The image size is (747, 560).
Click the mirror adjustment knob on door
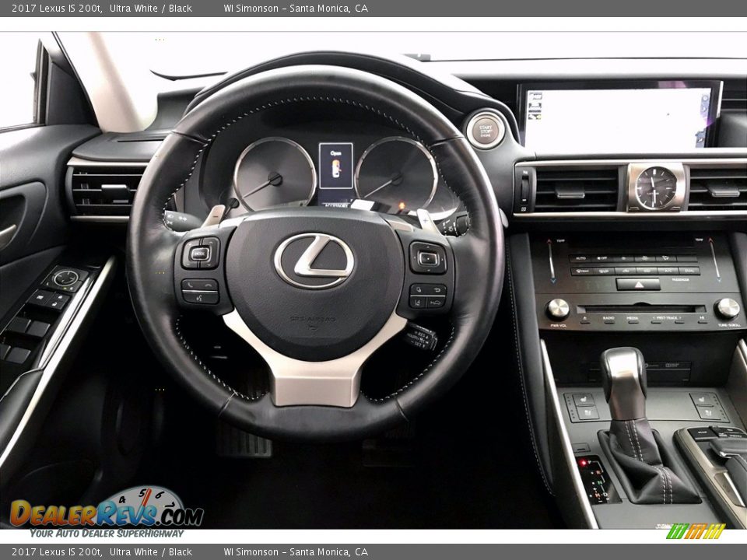click(65, 278)
